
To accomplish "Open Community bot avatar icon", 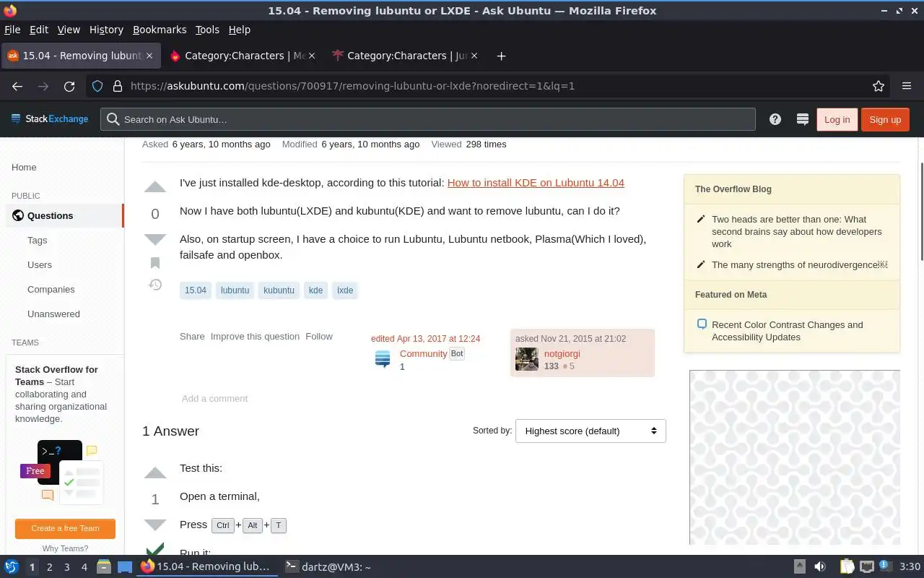I will (x=383, y=359).
